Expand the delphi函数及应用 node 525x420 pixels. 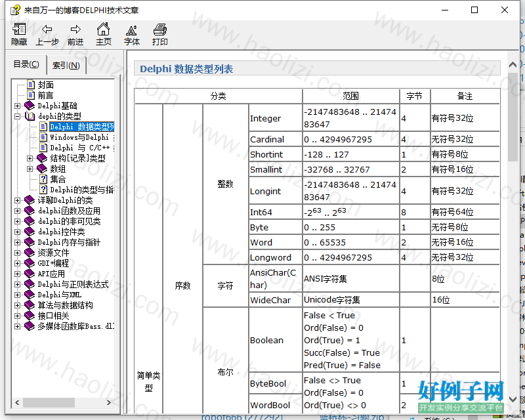[17, 211]
